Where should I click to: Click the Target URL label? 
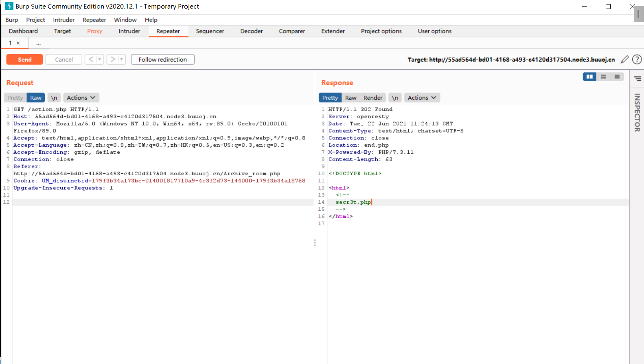511,60
